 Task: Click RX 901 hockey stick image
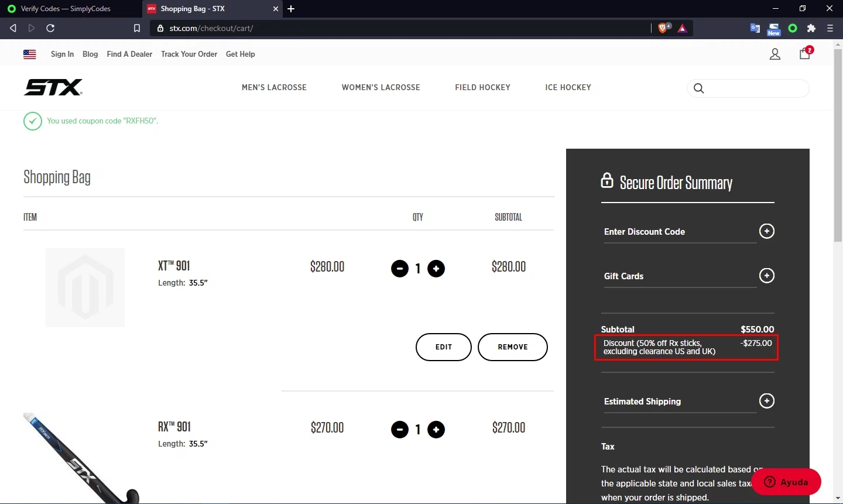[x=81, y=458]
